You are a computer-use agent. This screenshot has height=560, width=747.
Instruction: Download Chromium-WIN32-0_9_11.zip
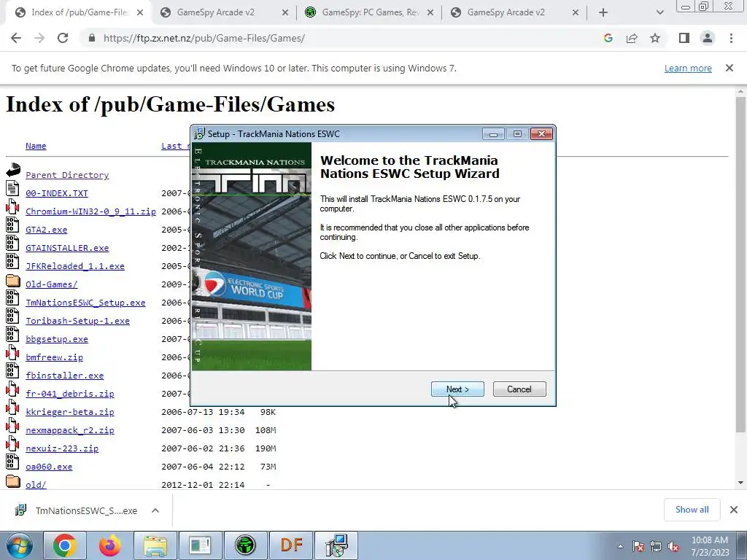(90, 211)
